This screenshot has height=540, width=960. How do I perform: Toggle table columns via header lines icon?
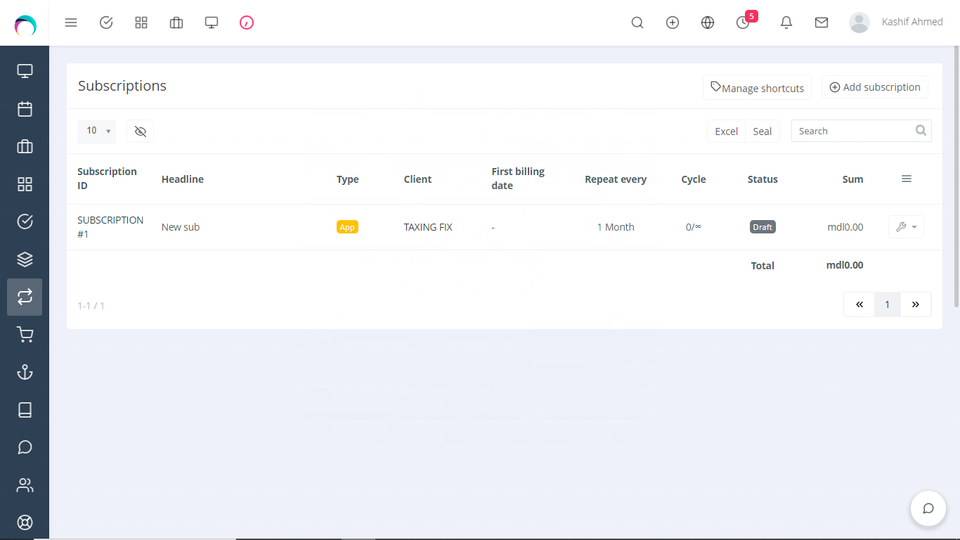(x=906, y=179)
